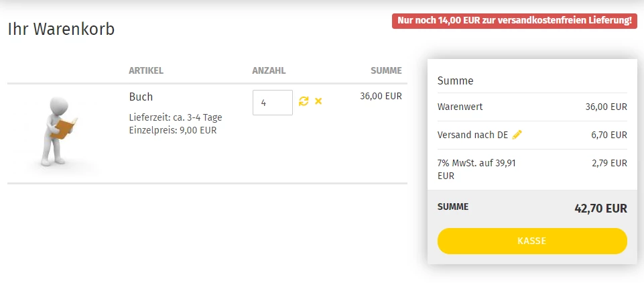Proceed to checkout with the KASSE button
644x283 pixels.
tap(532, 241)
